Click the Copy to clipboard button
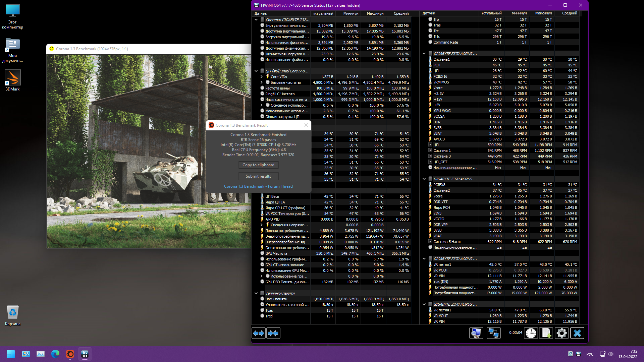 (x=258, y=165)
